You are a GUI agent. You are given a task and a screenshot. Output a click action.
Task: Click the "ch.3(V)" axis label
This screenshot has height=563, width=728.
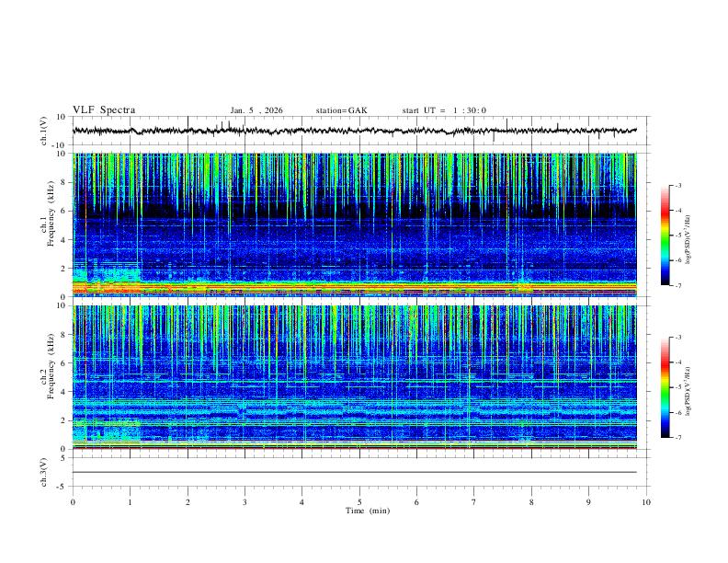point(44,472)
